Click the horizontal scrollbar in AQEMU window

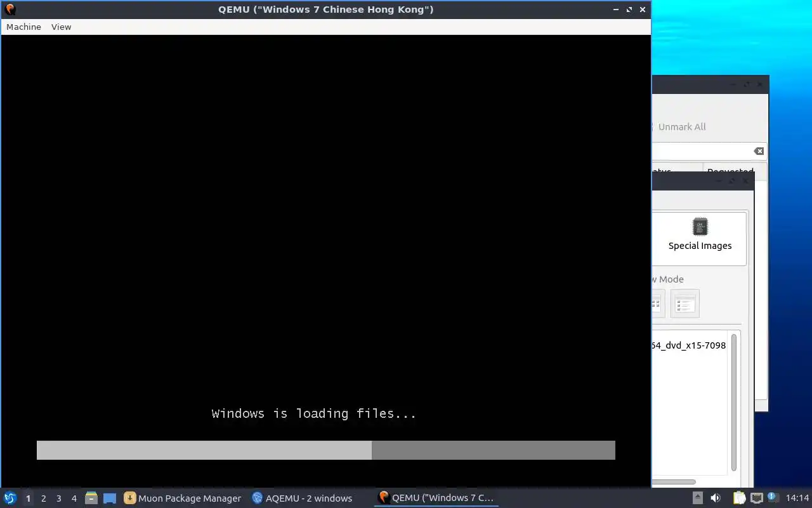click(x=674, y=482)
